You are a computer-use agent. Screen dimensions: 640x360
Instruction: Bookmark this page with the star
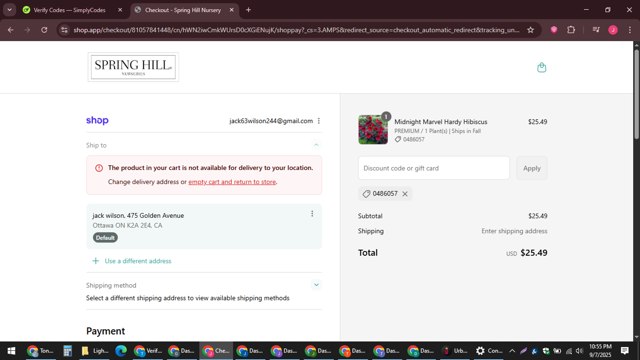point(530,30)
